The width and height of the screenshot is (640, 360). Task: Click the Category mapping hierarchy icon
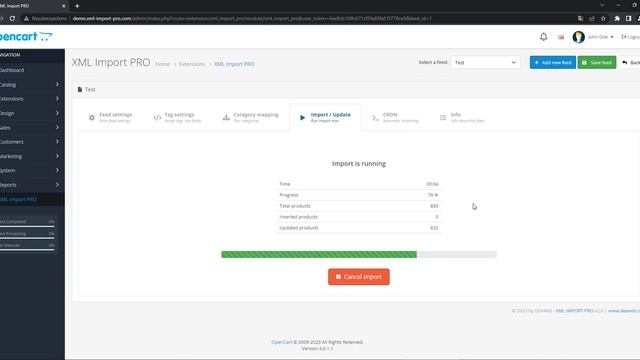pyautogui.click(x=226, y=118)
